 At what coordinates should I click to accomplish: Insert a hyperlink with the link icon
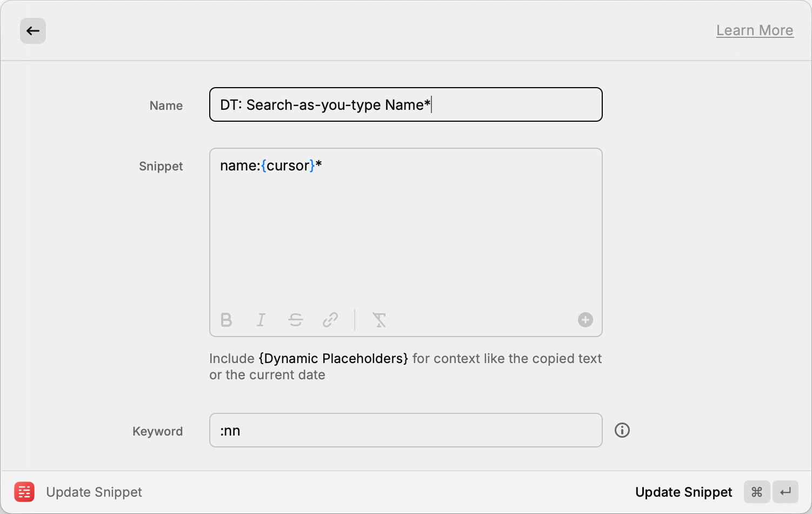pos(330,320)
